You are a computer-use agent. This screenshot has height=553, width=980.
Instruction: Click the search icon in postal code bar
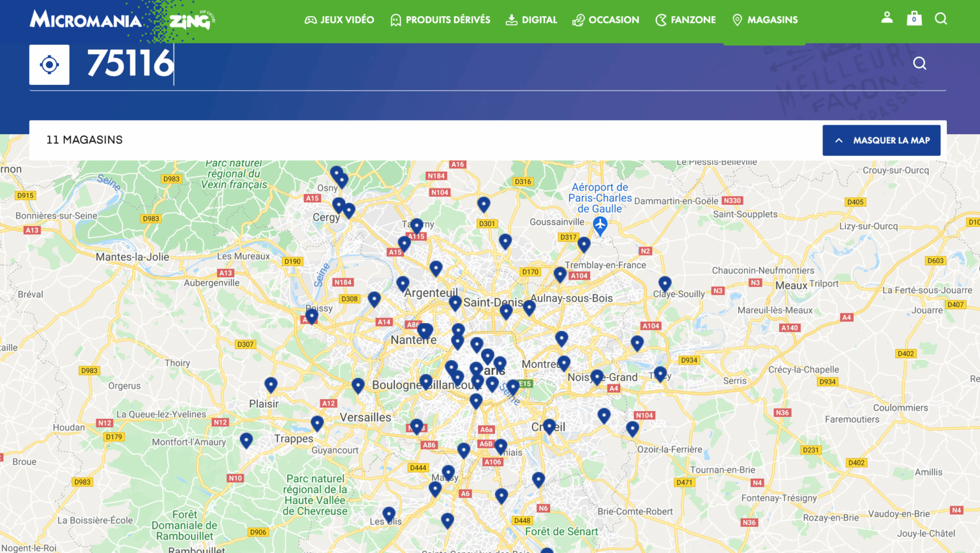[919, 63]
